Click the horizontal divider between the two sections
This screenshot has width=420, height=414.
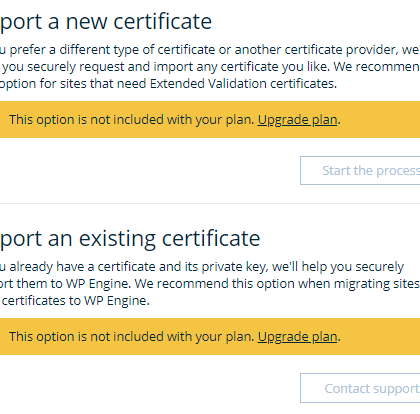(x=210, y=203)
